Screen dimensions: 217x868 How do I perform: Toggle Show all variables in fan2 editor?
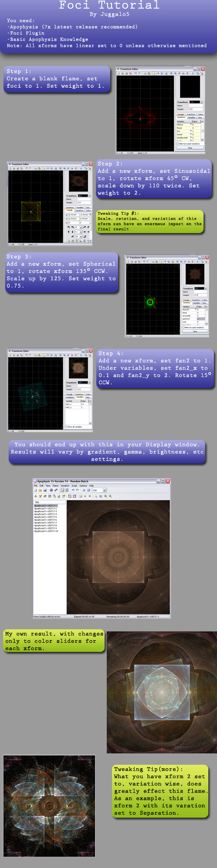[66, 427]
